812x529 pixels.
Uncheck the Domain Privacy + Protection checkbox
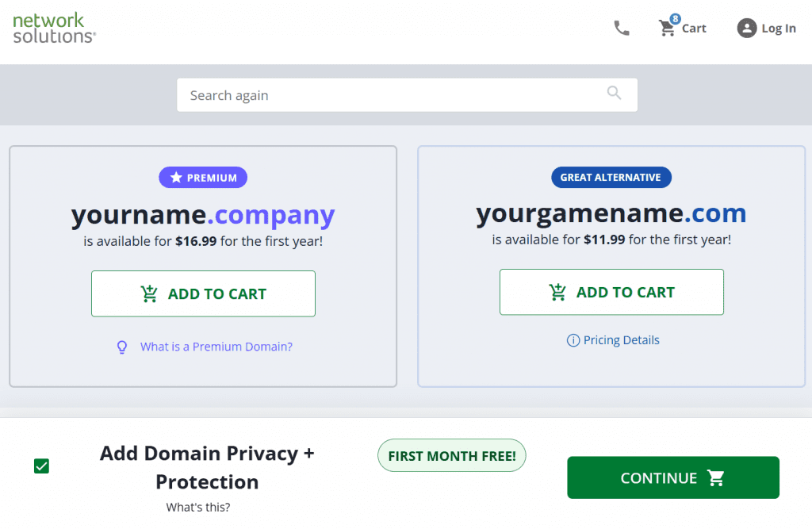(x=41, y=466)
